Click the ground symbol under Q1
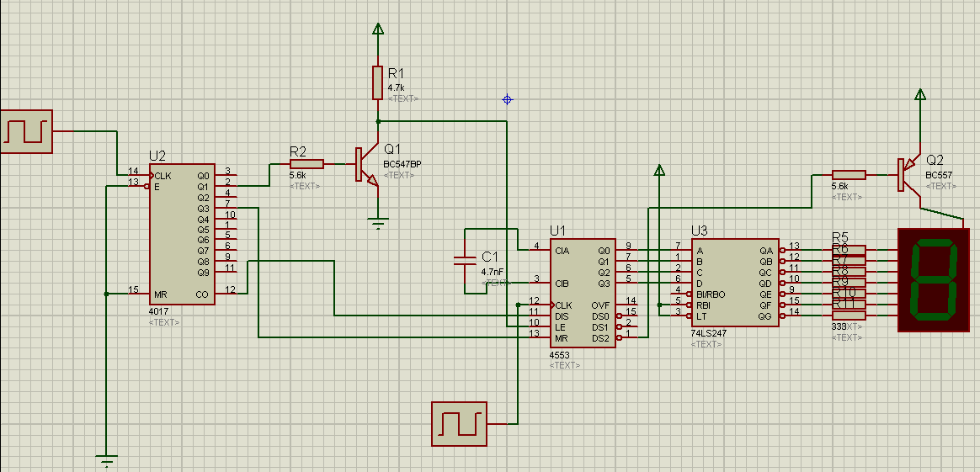This screenshot has height=472, width=980. [x=377, y=222]
